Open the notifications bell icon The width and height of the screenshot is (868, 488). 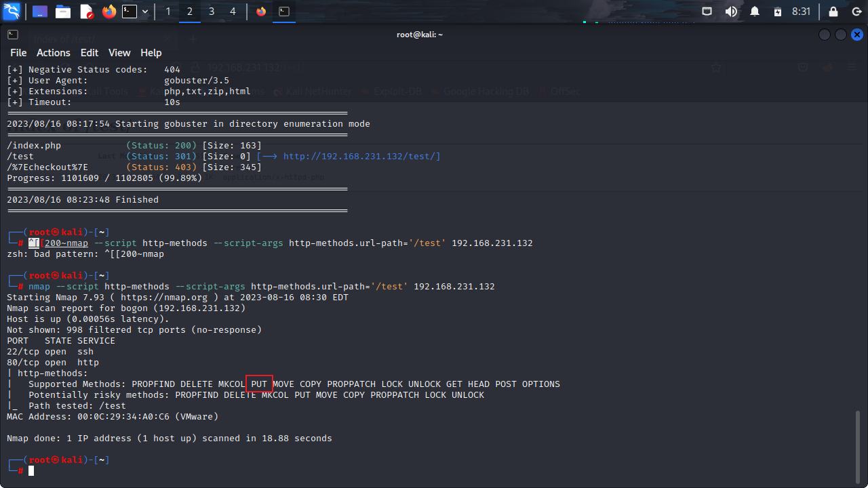point(755,12)
